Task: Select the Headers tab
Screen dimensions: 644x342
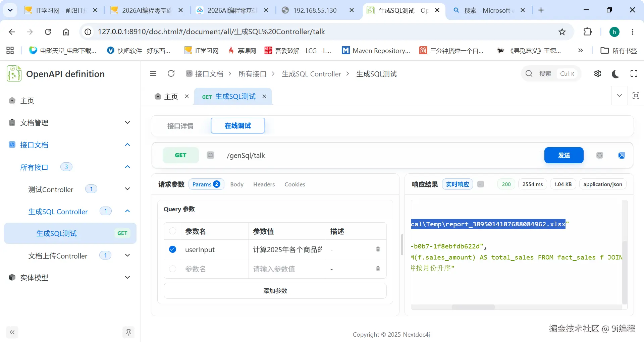Action: click(x=264, y=184)
